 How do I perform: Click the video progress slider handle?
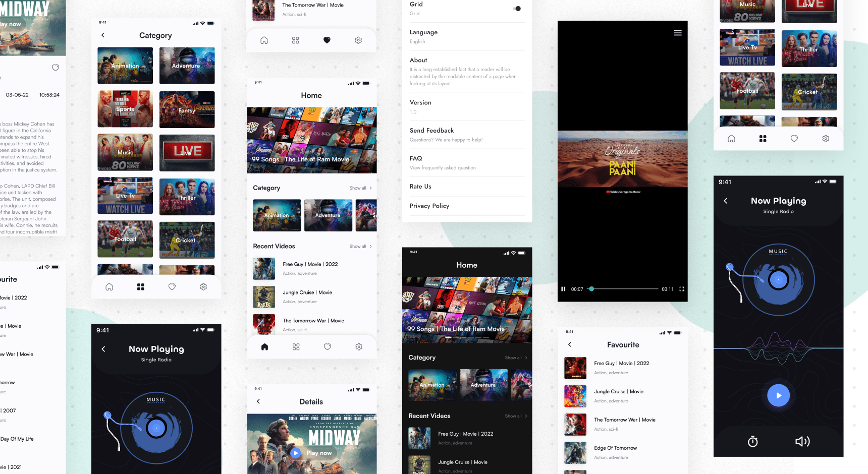point(591,289)
